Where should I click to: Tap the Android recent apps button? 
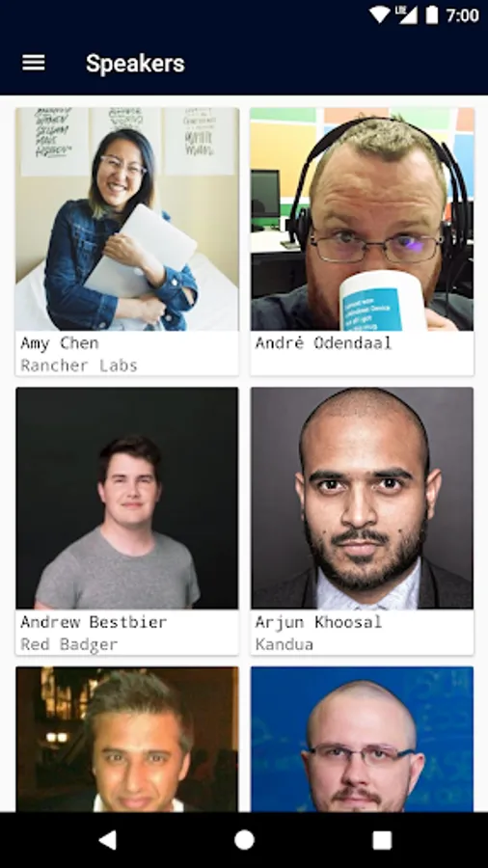click(382, 840)
